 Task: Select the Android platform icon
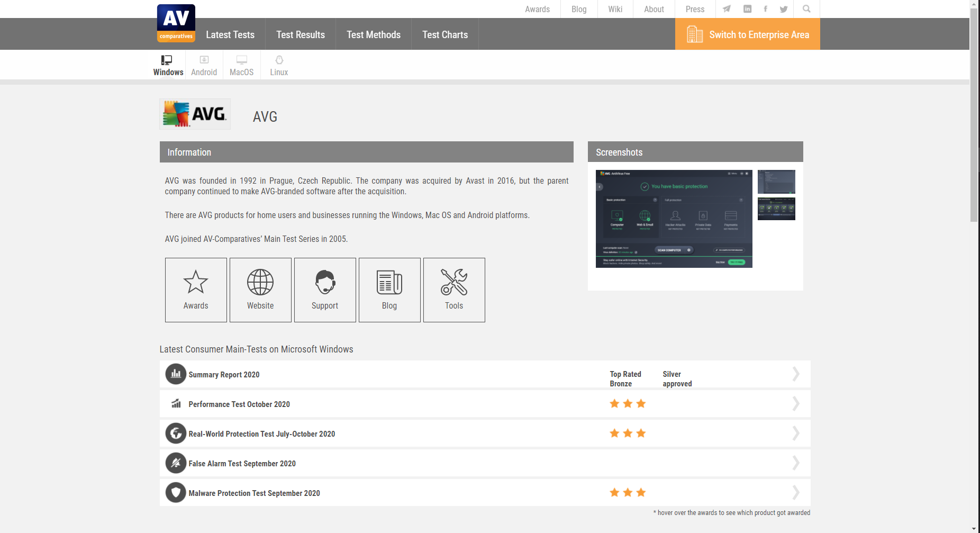204,60
